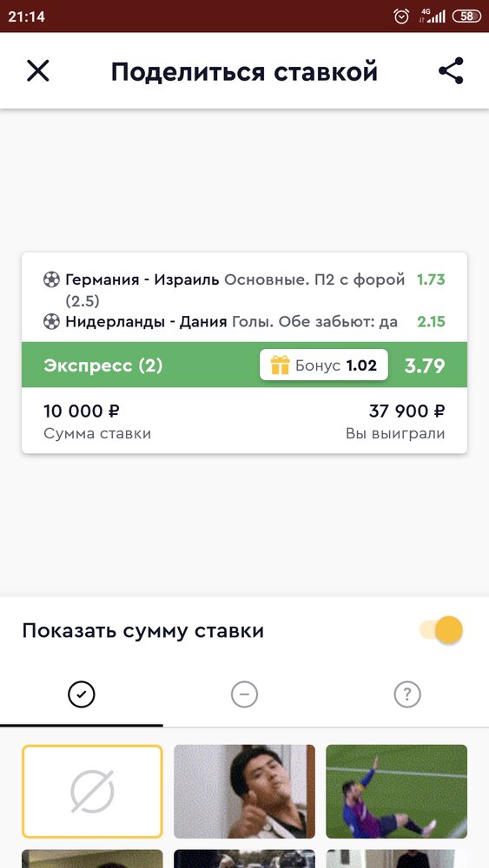Tap the 37 900 ₽ winnings amount
The image size is (489, 868).
click(x=406, y=411)
